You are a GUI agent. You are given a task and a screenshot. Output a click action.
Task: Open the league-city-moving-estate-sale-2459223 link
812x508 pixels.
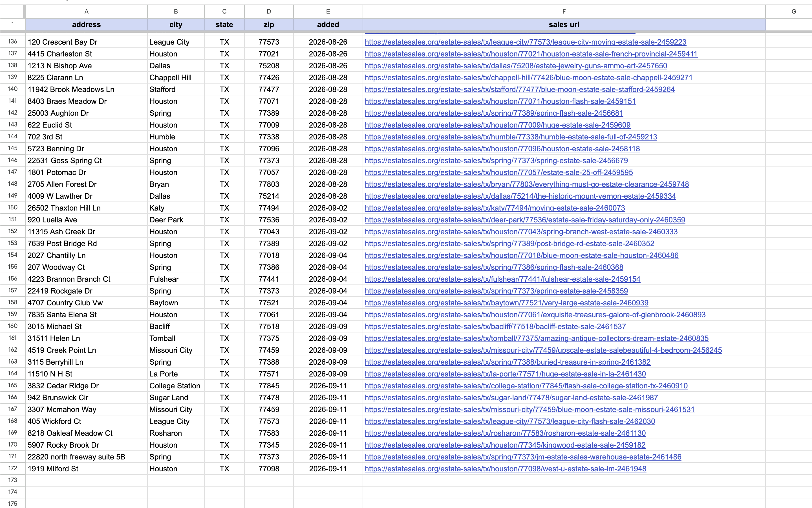coord(526,42)
